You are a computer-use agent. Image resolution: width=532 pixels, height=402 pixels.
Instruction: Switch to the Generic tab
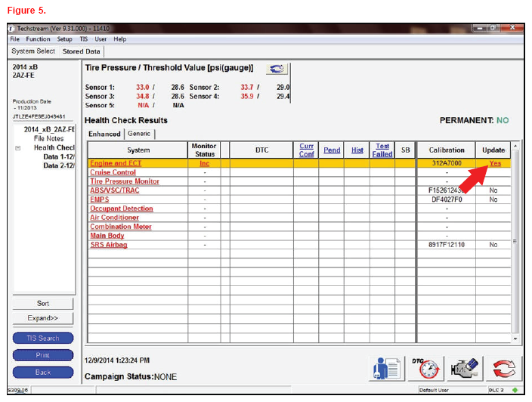(x=139, y=134)
